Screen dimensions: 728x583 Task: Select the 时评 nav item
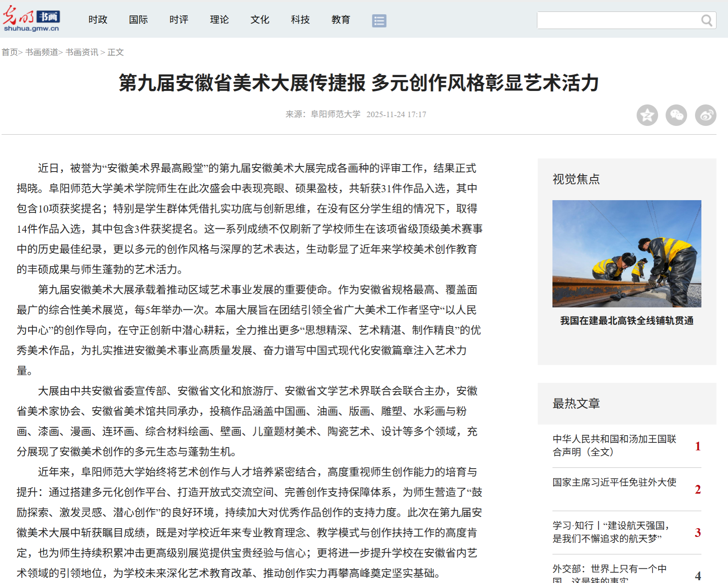click(x=179, y=19)
